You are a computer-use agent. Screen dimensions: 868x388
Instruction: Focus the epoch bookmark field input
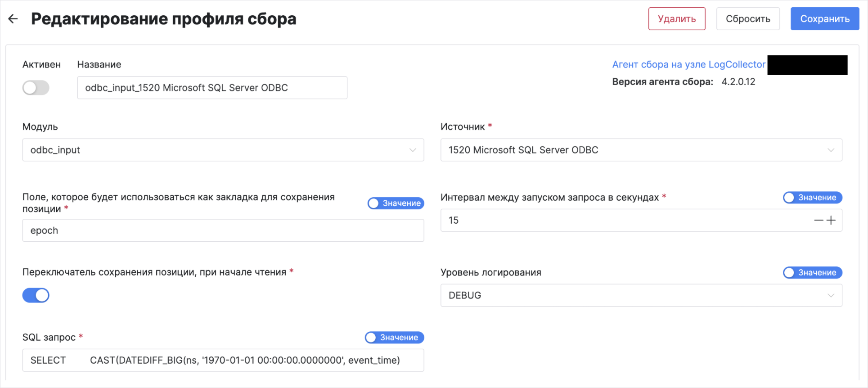pos(223,230)
